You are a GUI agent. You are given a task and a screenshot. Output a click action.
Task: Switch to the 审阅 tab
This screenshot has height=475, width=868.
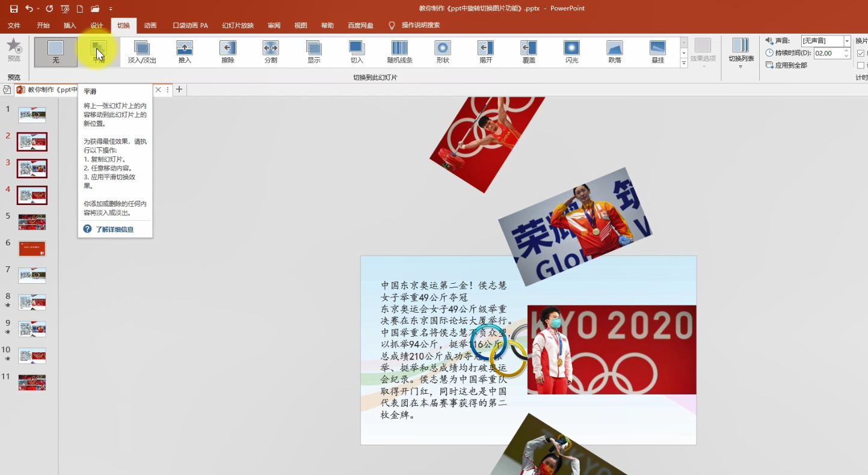(274, 25)
